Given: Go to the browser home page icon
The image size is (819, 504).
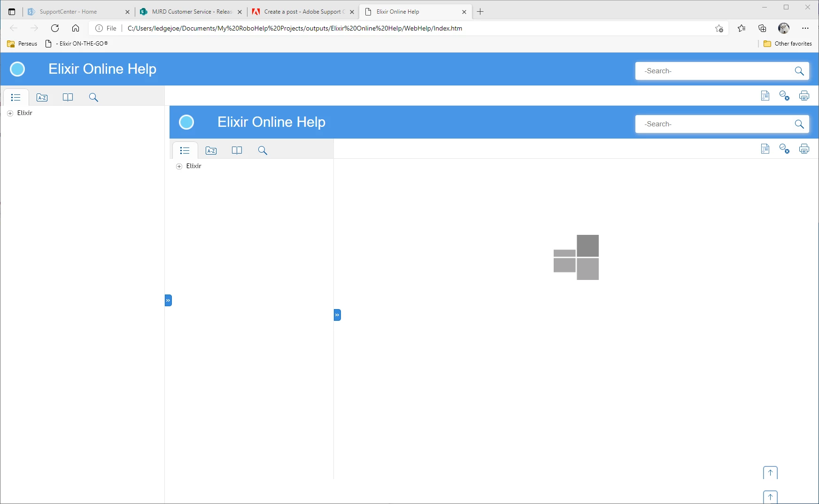Looking at the screenshot, I should click(x=75, y=28).
